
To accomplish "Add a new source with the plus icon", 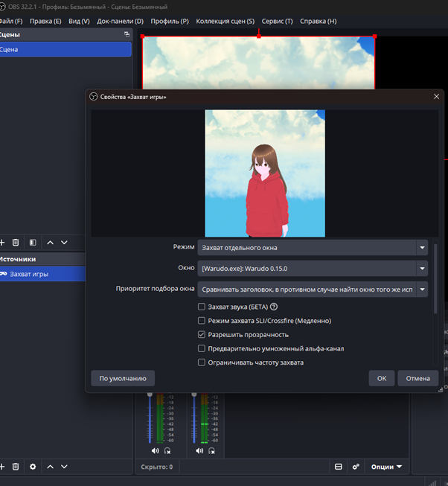I will pos(1,467).
